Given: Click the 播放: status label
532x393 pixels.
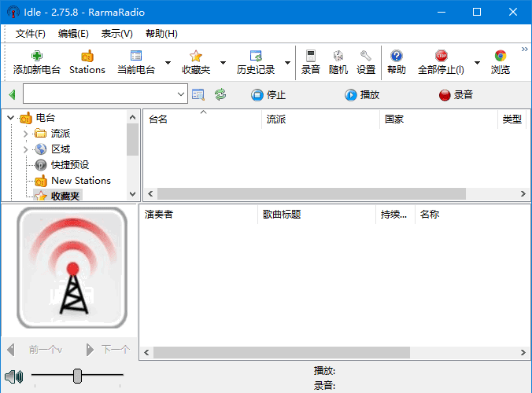Looking at the screenshot, I should tap(324, 371).
